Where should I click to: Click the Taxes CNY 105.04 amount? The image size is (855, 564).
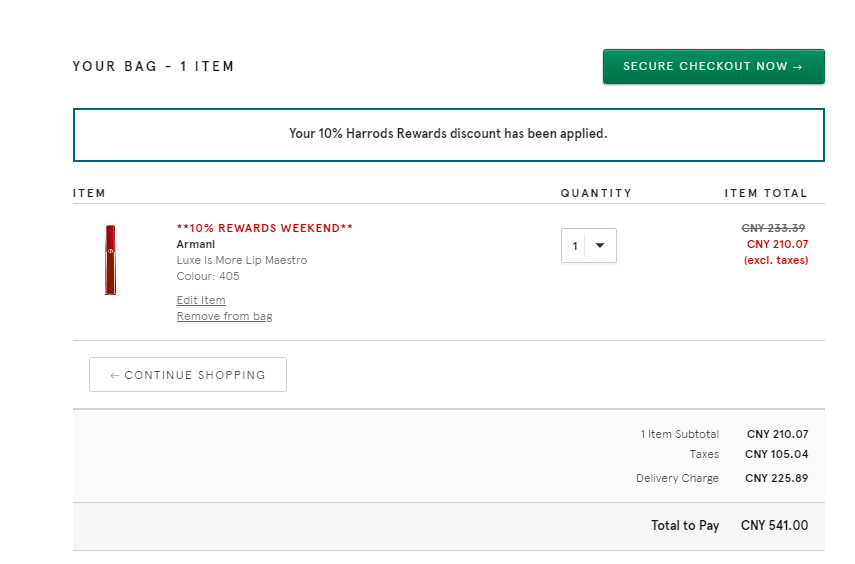click(x=776, y=454)
